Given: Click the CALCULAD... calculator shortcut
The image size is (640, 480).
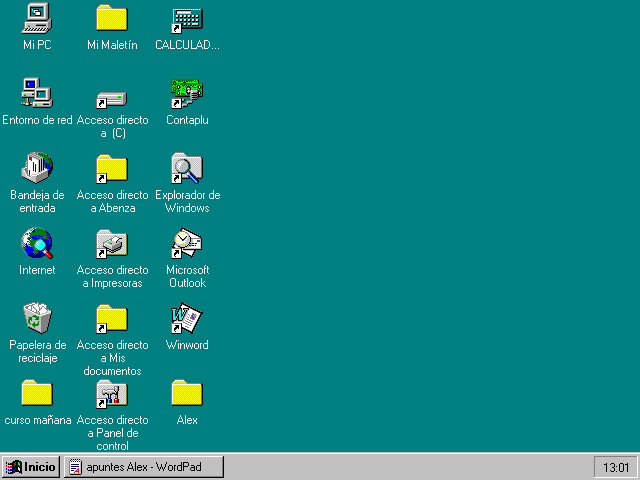Looking at the screenshot, I should coord(187,20).
